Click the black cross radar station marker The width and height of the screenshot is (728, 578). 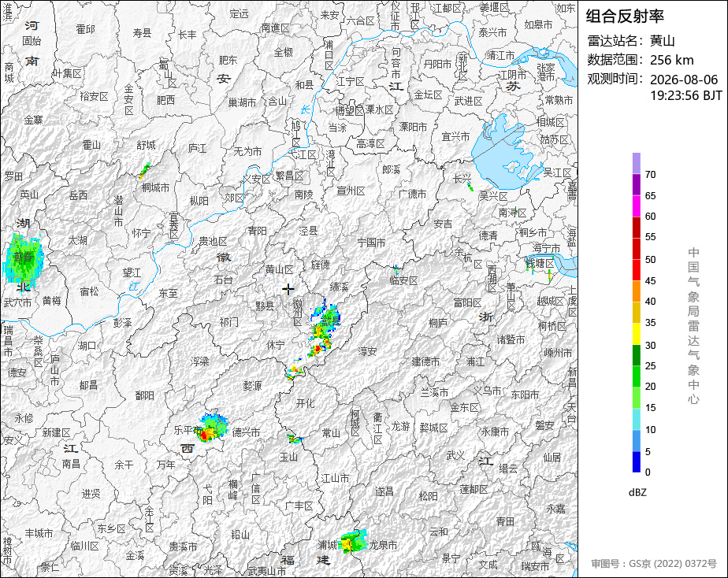click(x=288, y=290)
